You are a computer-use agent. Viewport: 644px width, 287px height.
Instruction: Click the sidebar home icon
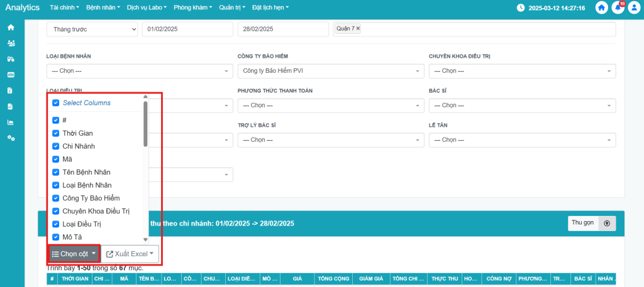tap(11, 28)
